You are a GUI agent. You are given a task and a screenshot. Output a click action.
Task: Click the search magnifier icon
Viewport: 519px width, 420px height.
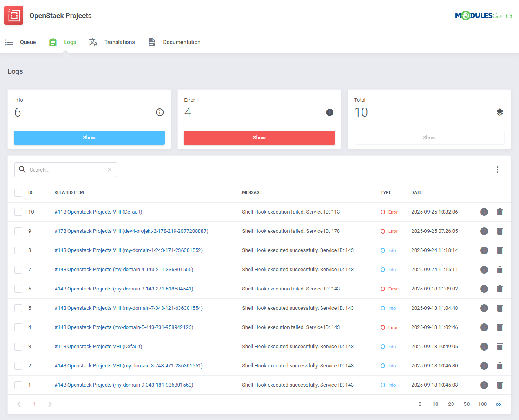22,169
